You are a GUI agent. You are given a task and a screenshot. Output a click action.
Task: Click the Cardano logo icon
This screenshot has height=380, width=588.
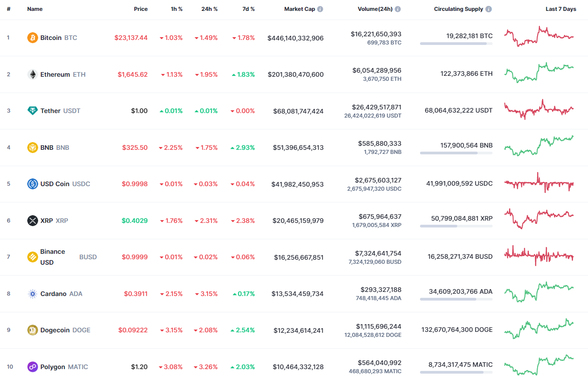[32, 294]
